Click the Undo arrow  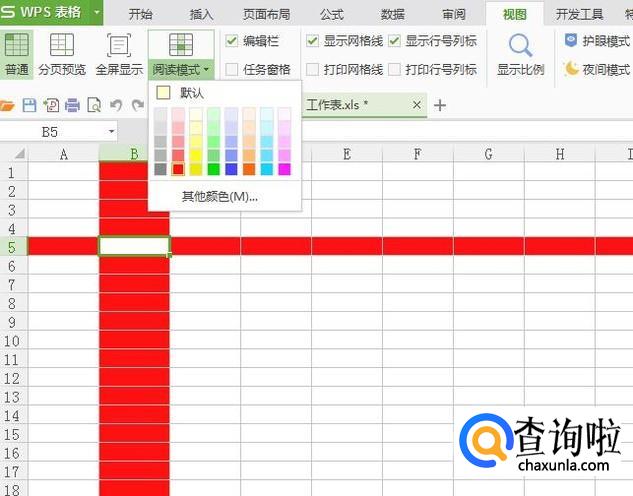point(116,105)
